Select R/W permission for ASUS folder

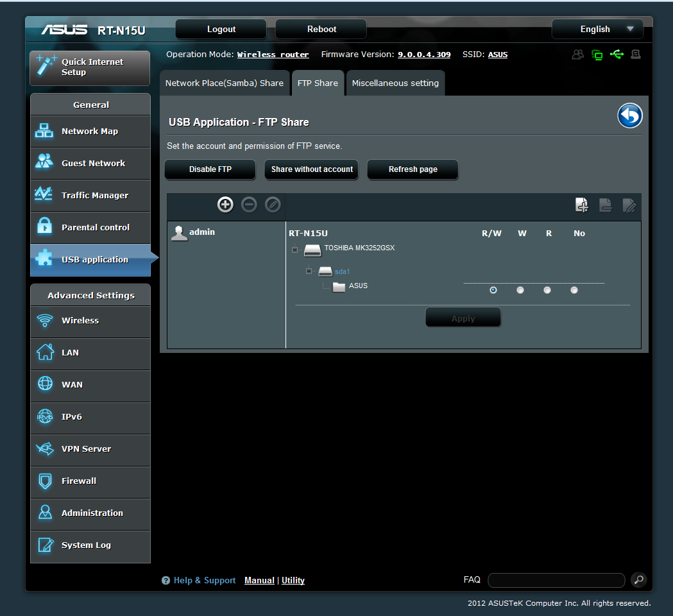click(493, 290)
